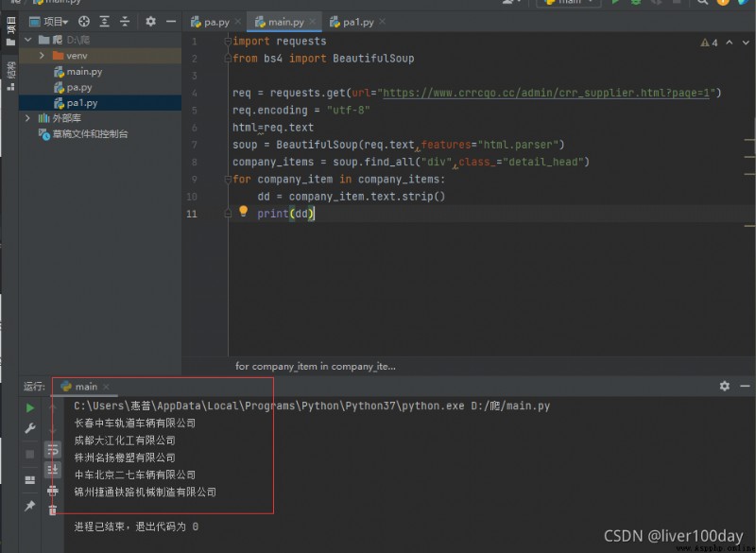Image resolution: width=756 pixels, height=553 pixels.
Task: Jump to previous highlighted problem
Action: point(730,43)
